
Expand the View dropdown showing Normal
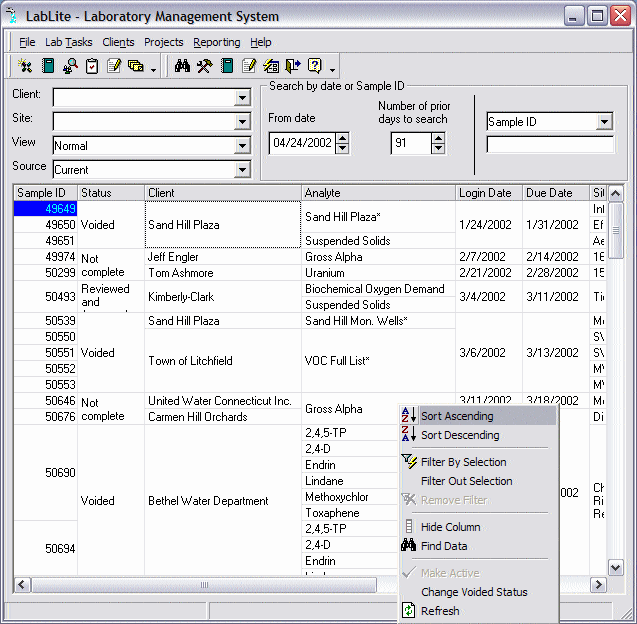pyautogui.click(x=242, y=146)
